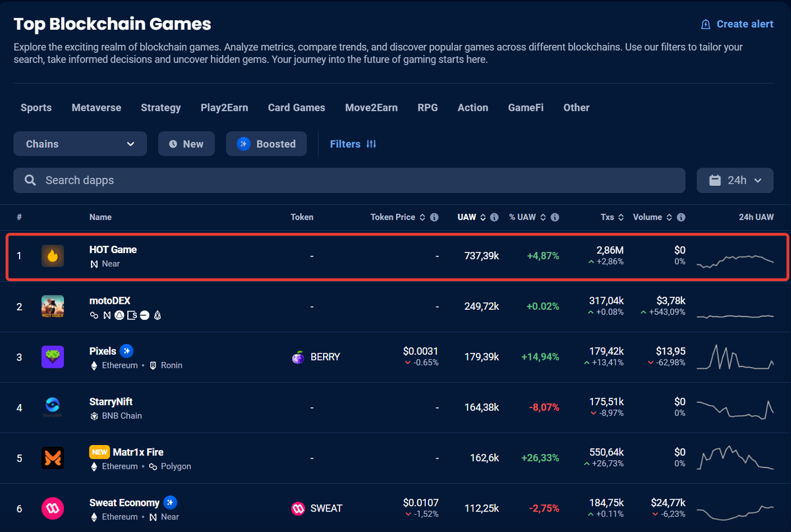Click the +26,33% UAW change value

(540, 458)
